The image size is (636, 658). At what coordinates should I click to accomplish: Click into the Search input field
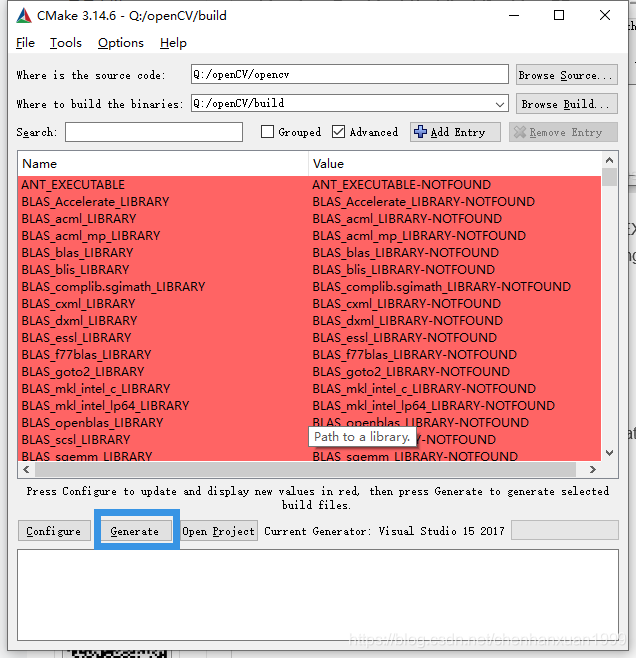click(x=154, y=132)
